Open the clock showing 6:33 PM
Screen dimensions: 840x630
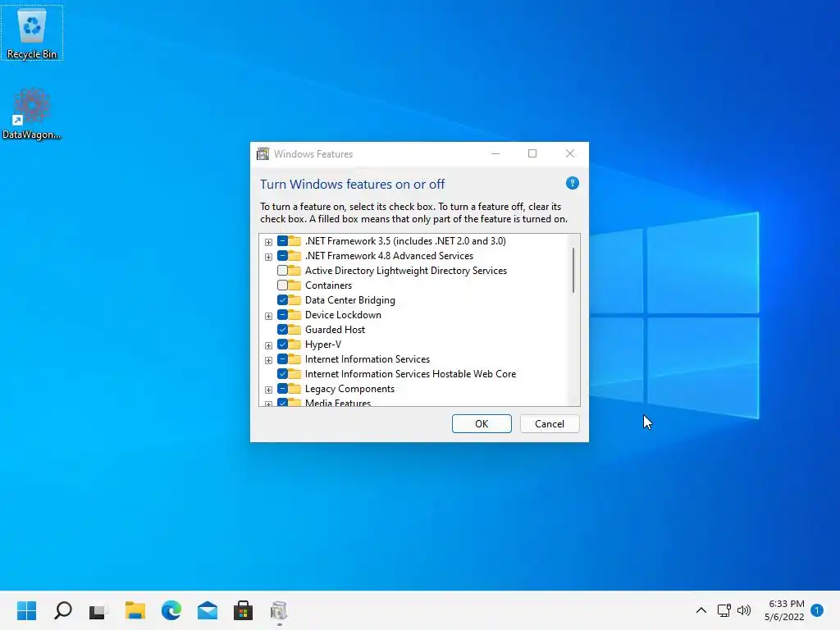point(784,610)
